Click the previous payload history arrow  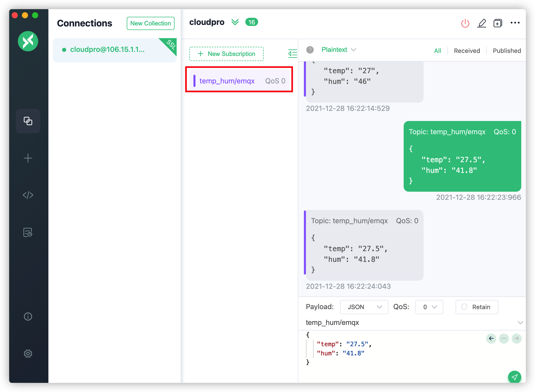[x=491, y=338]
